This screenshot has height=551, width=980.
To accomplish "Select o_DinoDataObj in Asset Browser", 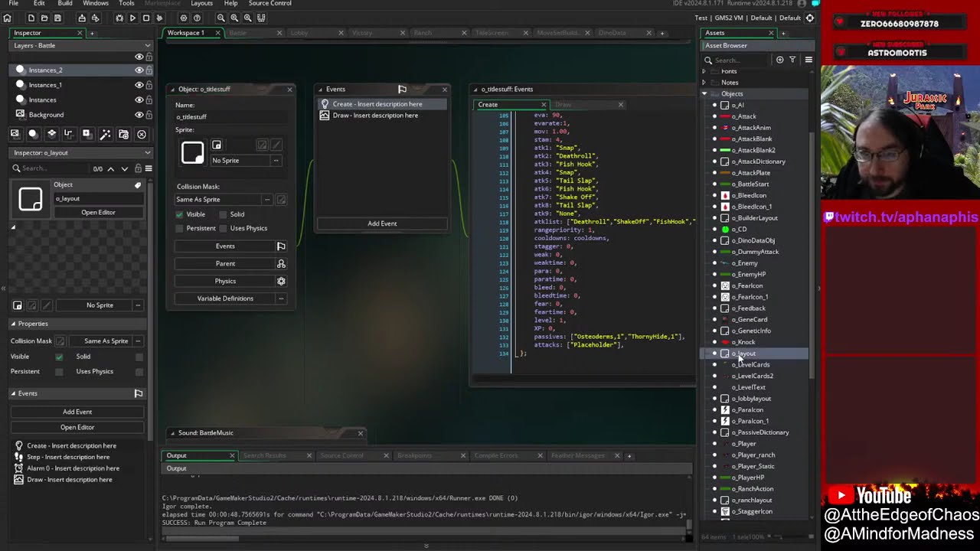I will pyautogui.click(x=753, y=240).
